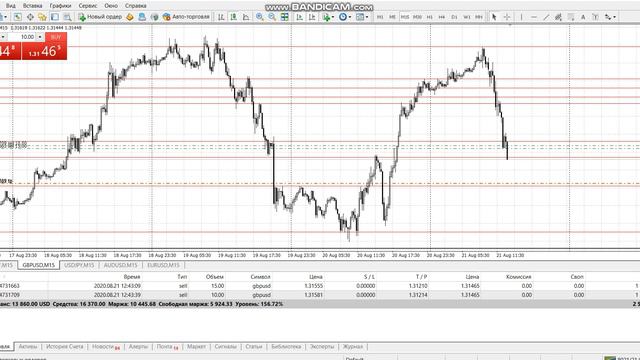Image resolution: width=640 pixels, height=360 pixels.
Task: Open the arrows objects dropdown
Action: (x=610, y=17)
